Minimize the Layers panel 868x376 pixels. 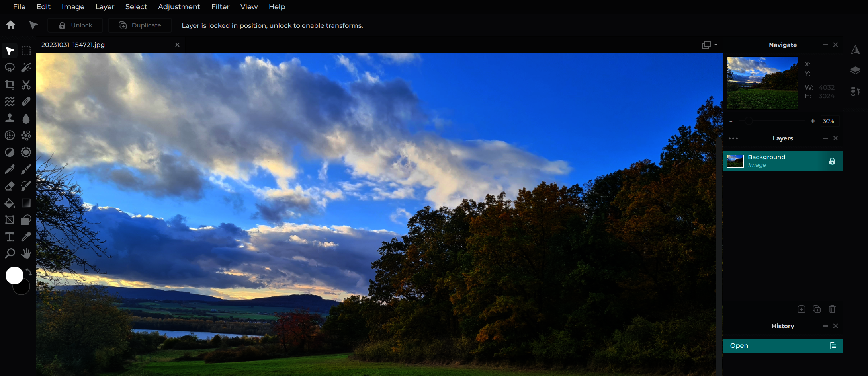pyautogui.click(x=825, y=138)
